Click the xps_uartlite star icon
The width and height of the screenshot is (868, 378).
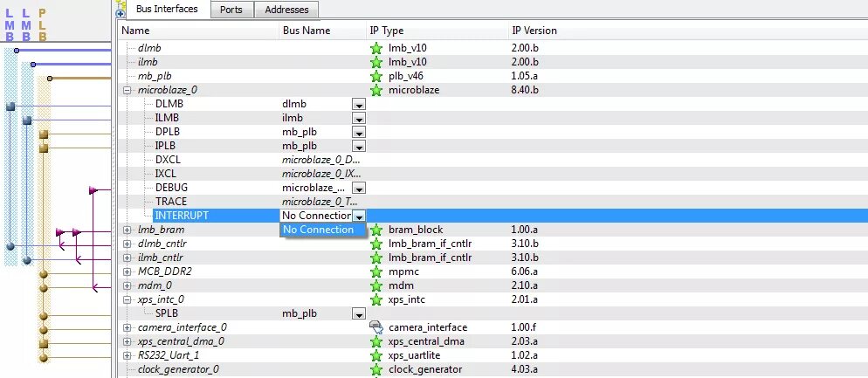(376, 355)
